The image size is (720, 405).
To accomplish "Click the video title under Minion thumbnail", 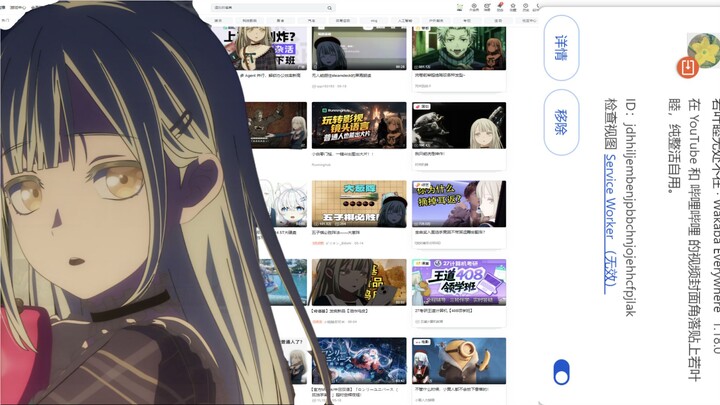I will [x=452, y=389].
